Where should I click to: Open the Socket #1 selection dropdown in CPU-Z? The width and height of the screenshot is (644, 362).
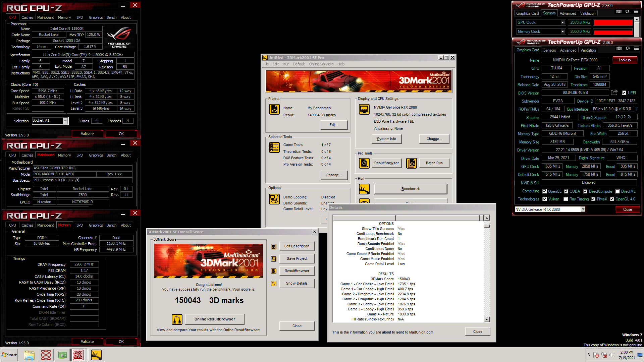tap(65, 121)
